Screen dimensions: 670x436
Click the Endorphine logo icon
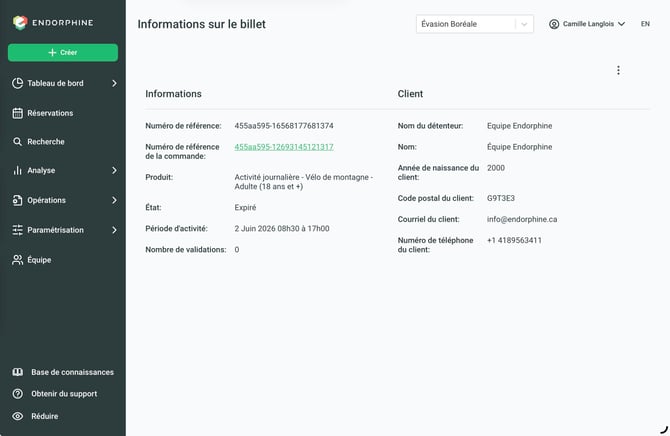[x=20, y=23]
